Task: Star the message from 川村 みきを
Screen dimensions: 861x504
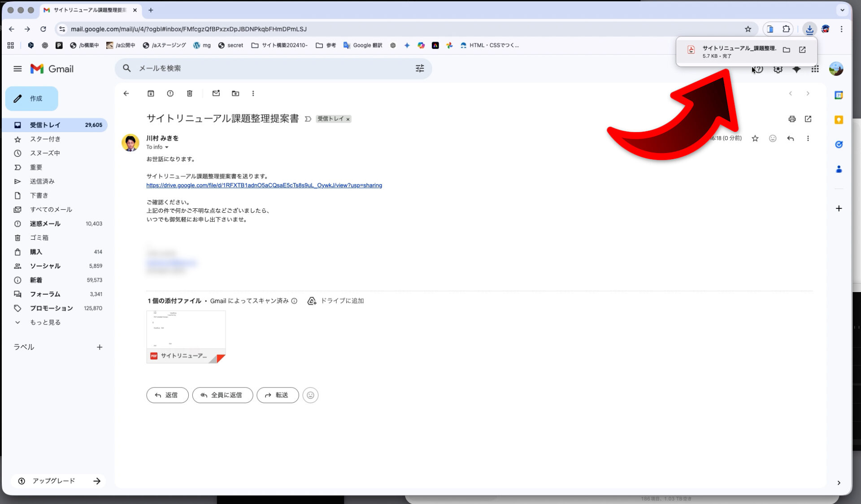Action: coord(755,138)
